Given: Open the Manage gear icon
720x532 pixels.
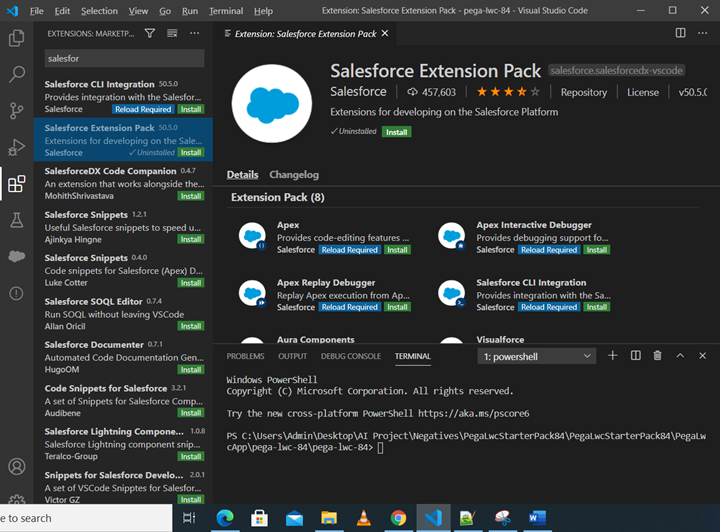Looking at the screenshot, I should coord(17,499).
